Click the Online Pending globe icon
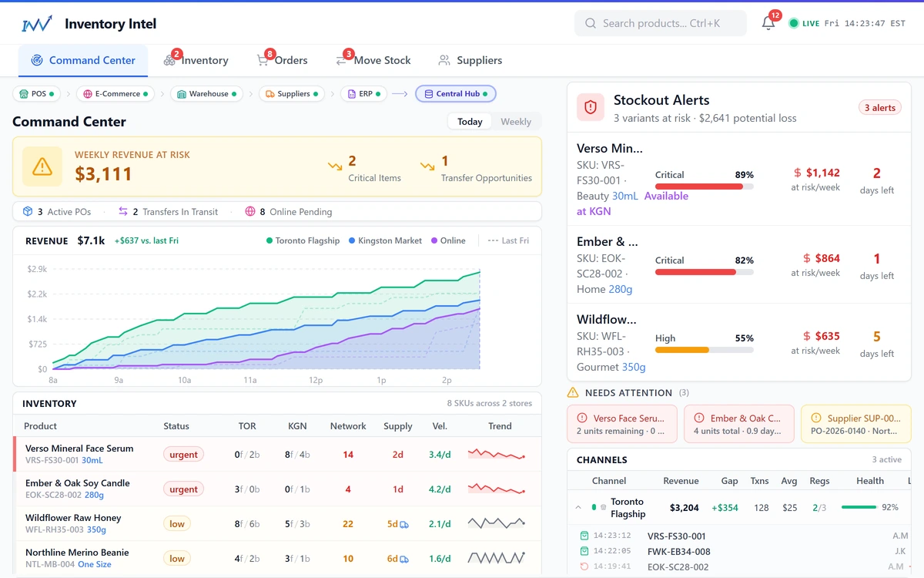The height and width of the screenshot is (578, 924). (250, 211)
